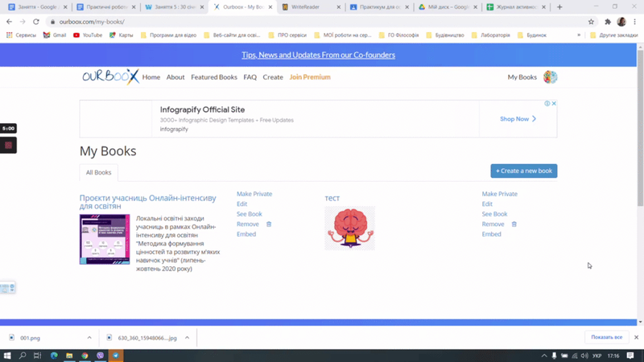
Task: Open the Chrome extensions puzzle icon
Action: (x=607, y=22)
